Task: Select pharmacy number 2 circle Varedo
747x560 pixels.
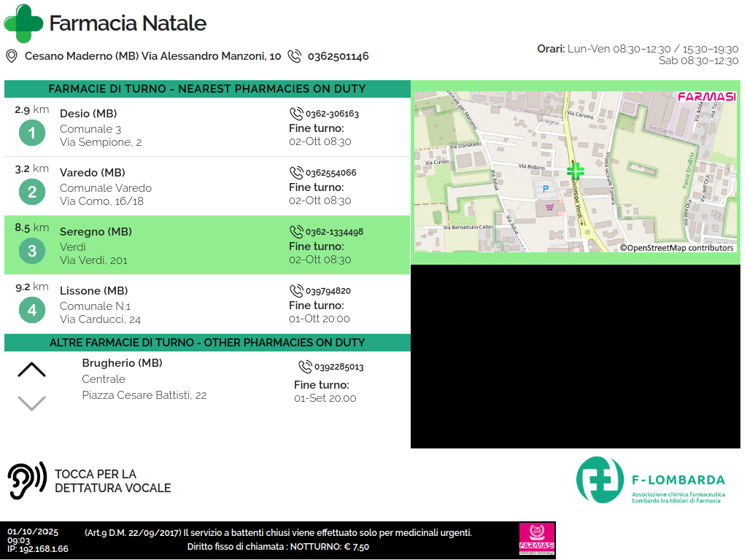Action: pyautogui.click(x=32, y=192)
